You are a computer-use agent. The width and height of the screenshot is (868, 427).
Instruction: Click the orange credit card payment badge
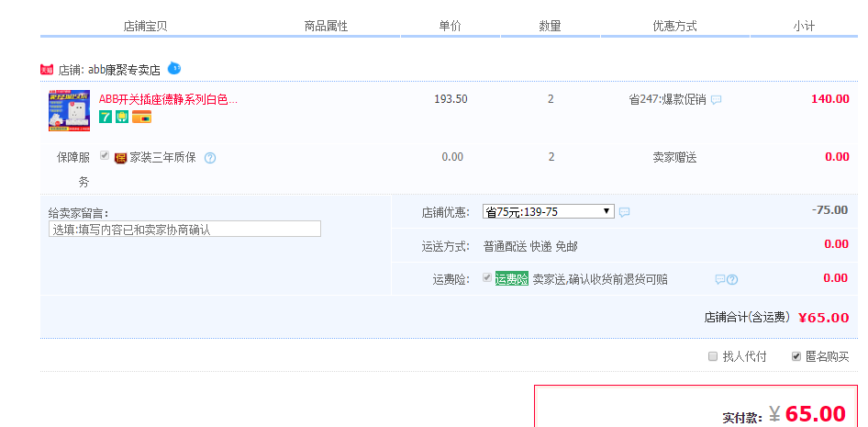[x=141, y=117]
